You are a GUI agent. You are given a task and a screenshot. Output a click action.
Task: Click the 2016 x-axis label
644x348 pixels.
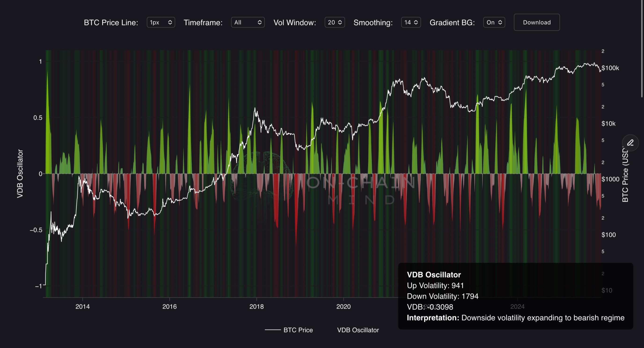coord(169,307)
